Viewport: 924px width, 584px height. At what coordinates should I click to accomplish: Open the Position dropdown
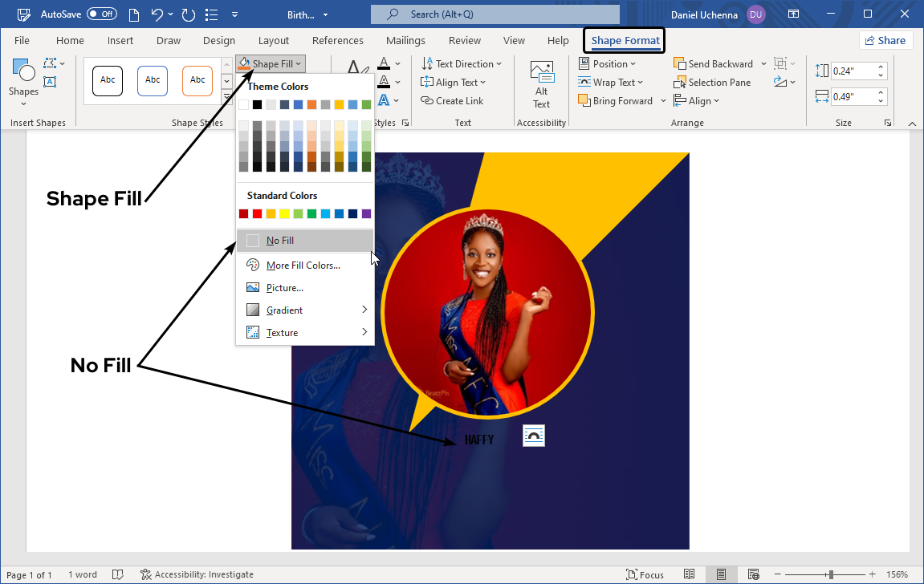click(x=607, y=64)
